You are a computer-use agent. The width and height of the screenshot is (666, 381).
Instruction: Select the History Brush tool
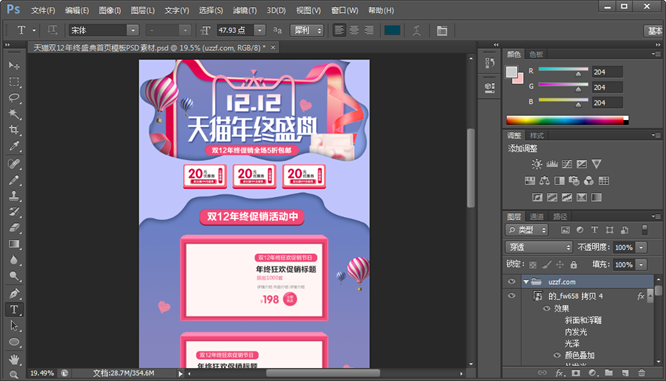14,212
